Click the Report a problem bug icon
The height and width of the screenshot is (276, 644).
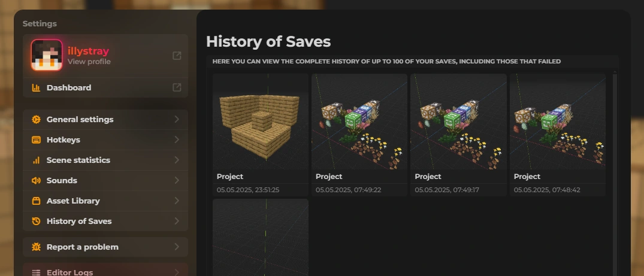36,247
